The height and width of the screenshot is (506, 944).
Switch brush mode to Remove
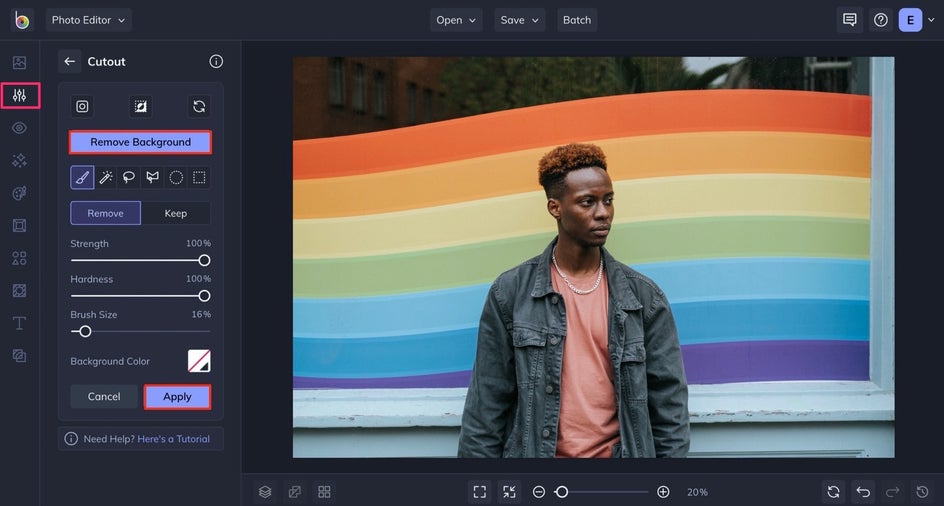click(x=105, y=213)
